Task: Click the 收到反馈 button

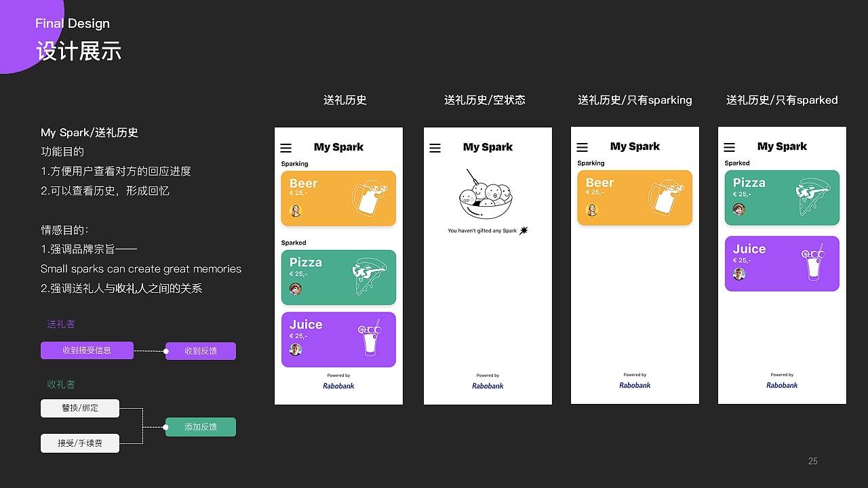Action: pos(200,351)
